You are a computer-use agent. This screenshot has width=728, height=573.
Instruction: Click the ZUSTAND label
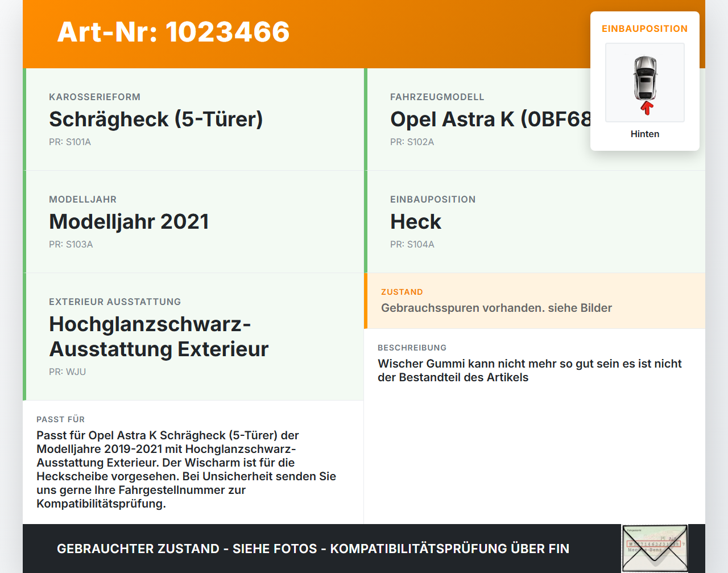pos(402,292)
